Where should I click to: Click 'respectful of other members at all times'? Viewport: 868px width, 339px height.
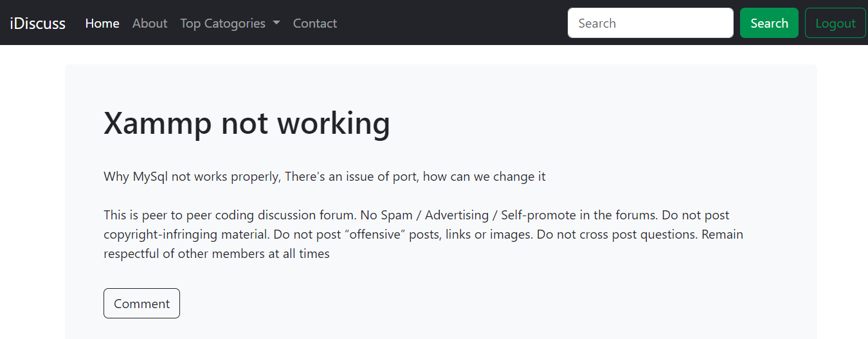coord(217,253)
